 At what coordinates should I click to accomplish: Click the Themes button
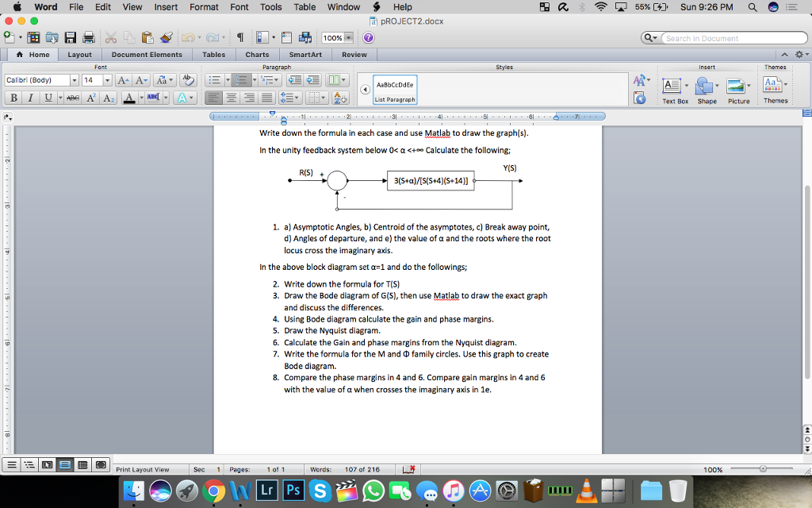tap(775, 90)
